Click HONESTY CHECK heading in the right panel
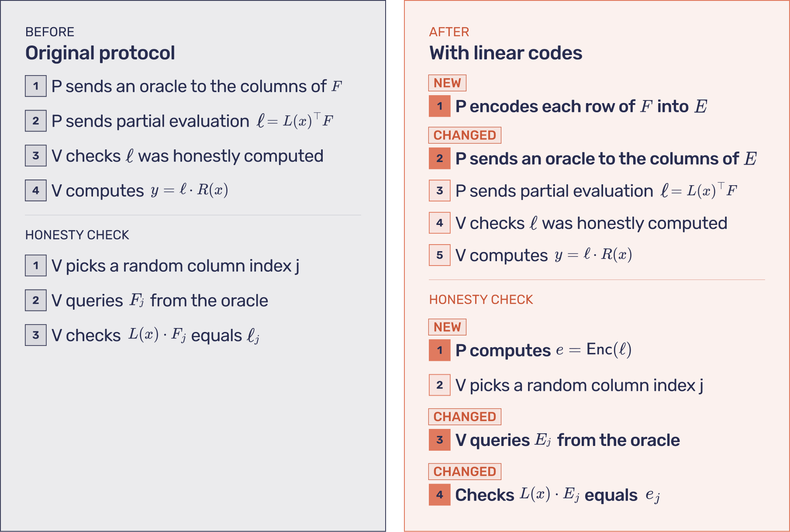 pyautogui.click(x=481, y=300)
